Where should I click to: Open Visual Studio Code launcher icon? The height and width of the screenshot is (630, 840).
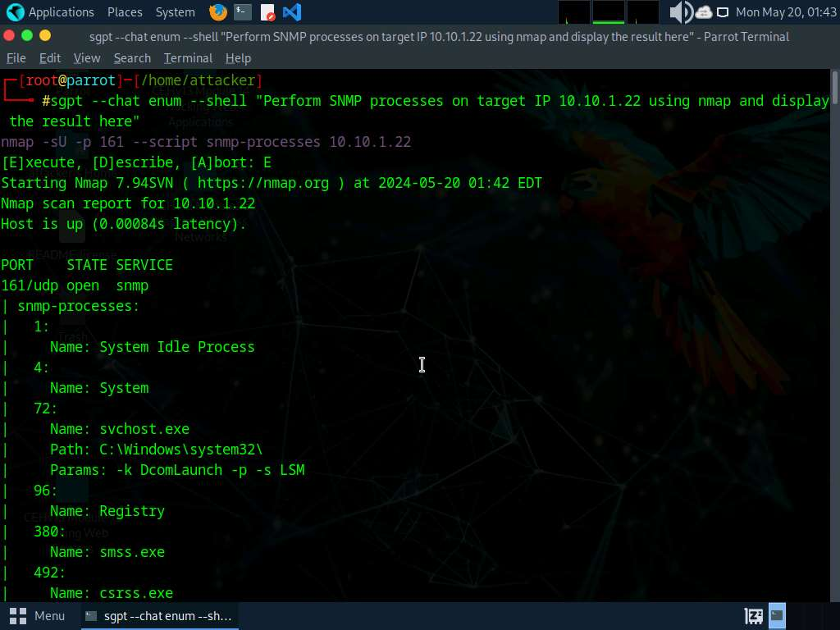[291, 12]
